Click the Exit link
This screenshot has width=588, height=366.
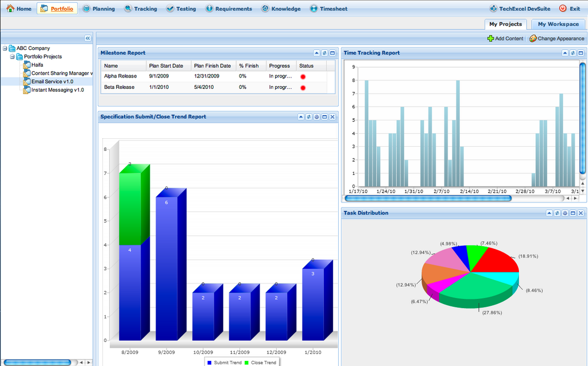pyautogui.click(x=575, y=9)
